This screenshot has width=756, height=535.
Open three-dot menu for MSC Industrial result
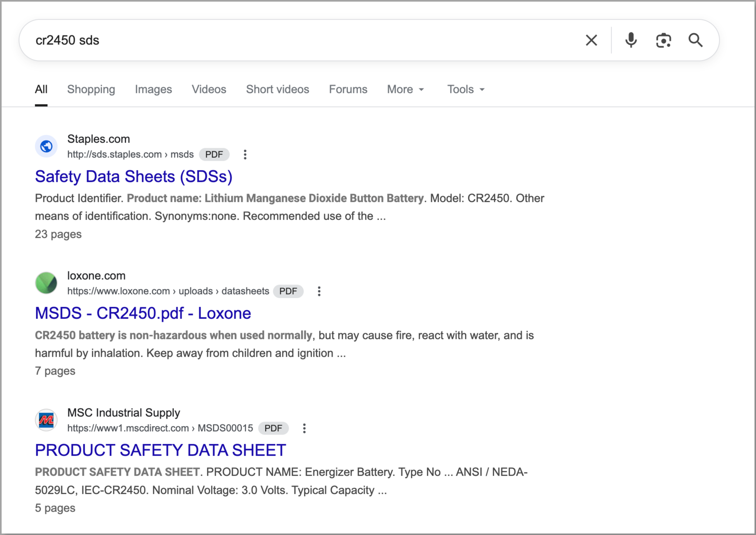click(x=304, y=428)
